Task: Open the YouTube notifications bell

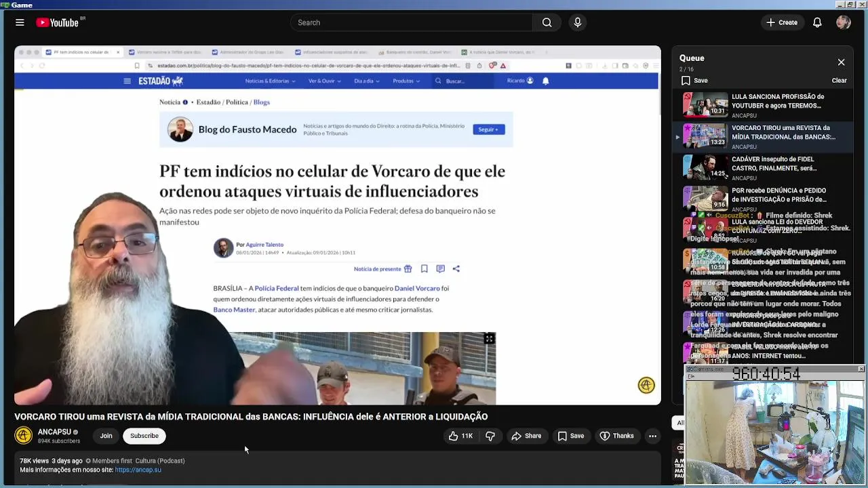Action: click(817, 22)
